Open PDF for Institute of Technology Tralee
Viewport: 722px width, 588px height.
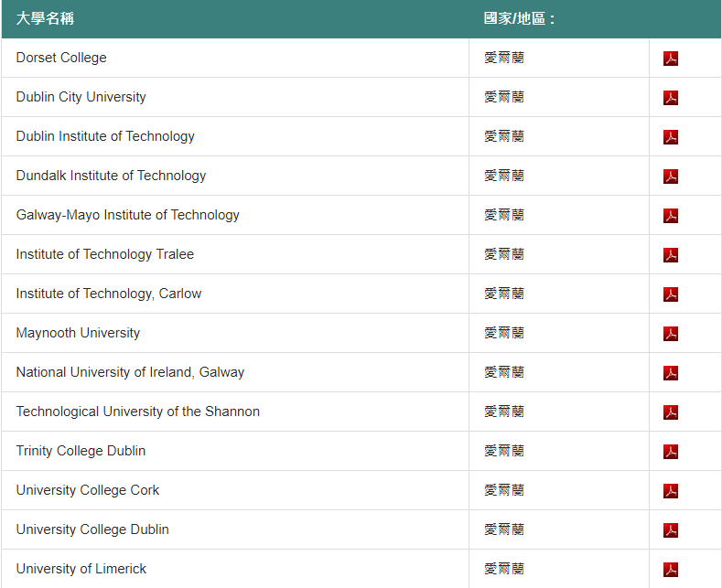pos(671,255)
